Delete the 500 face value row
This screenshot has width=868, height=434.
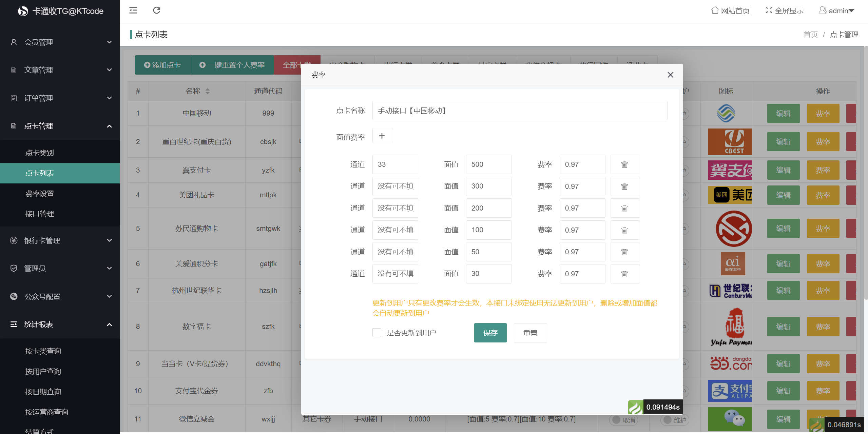coord(624,164)
